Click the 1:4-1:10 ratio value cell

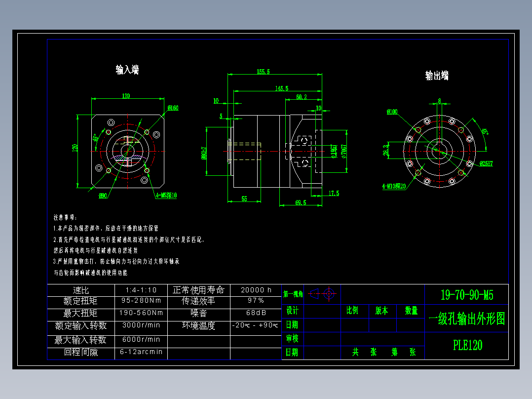coord(141,290)
